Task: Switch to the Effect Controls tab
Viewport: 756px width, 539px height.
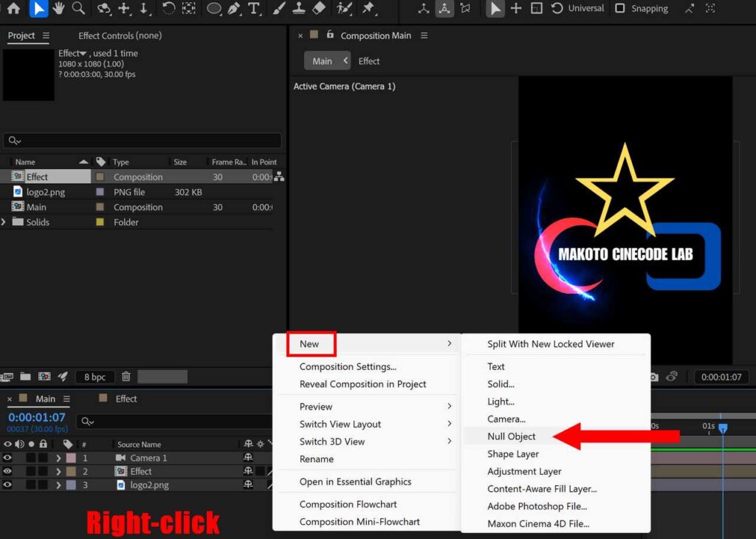Action: tap(120, 35)
